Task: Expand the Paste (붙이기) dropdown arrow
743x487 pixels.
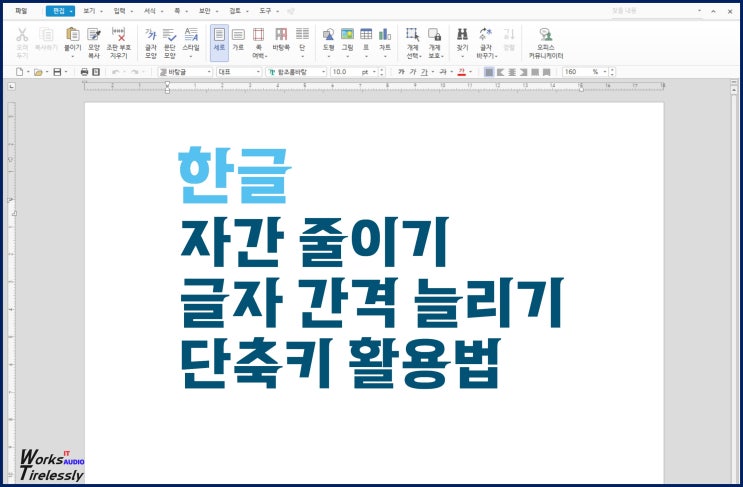Action: point(72,56)
